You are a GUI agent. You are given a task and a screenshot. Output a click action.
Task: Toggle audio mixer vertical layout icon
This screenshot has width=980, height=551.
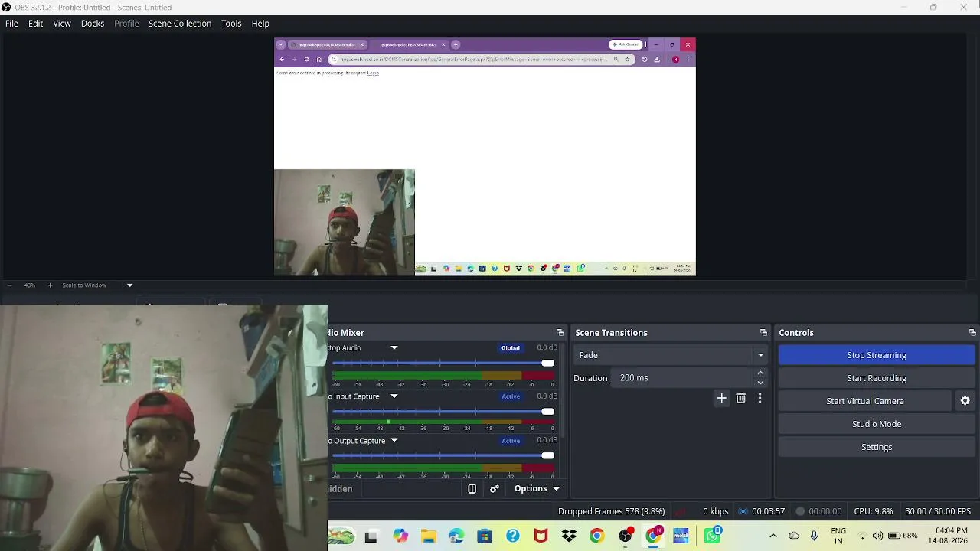[x=472, y=489]
